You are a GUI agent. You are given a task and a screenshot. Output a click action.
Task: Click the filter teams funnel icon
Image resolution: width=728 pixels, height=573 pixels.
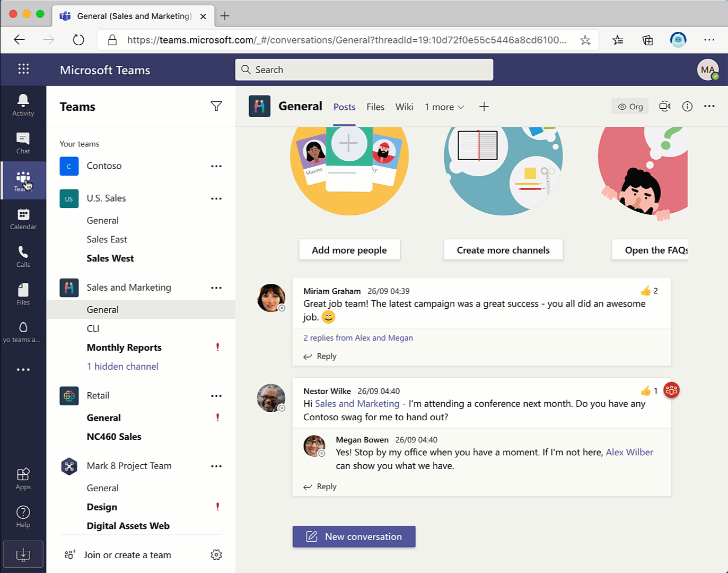tap(216, 107)
